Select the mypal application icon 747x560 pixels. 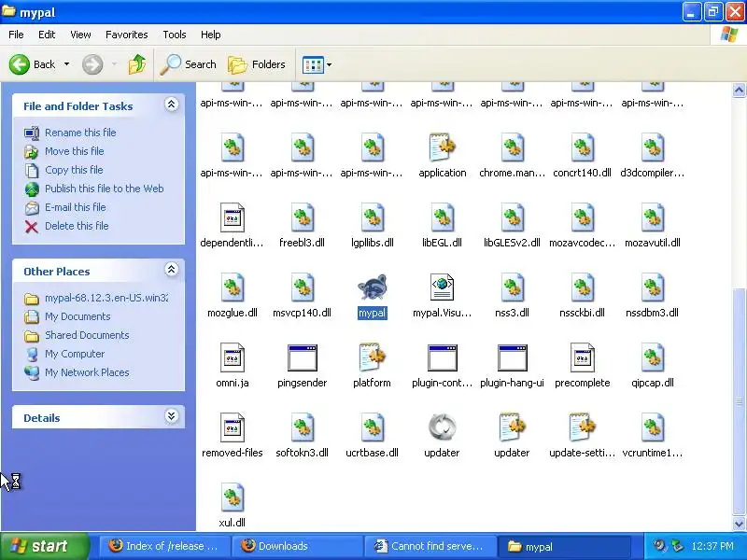[x=372, y=287]
